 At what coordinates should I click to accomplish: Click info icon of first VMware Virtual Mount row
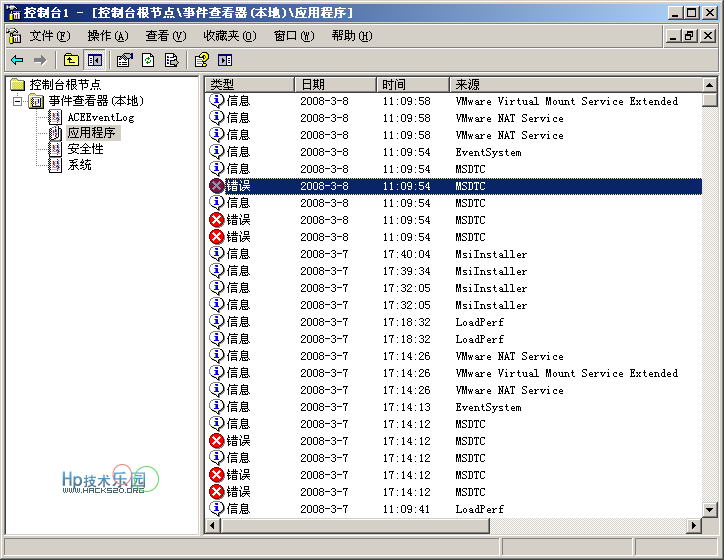click(x=217, y=101)
